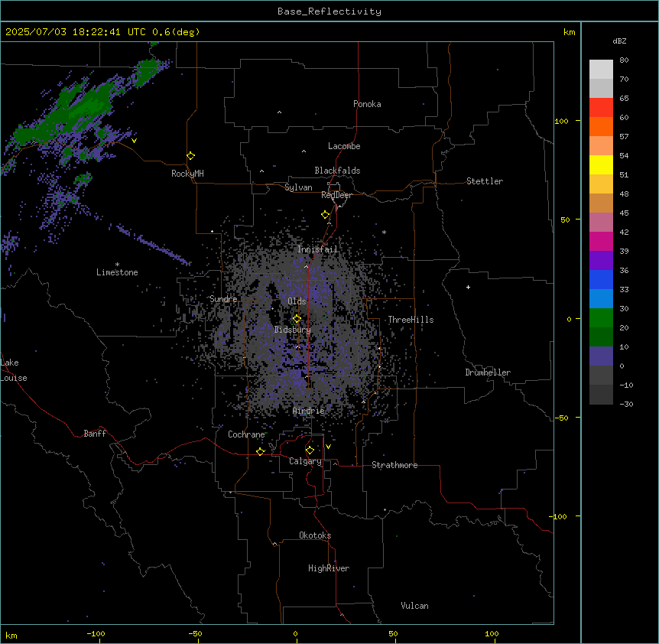
Task: Click the Base_Reflectivity title
Action: (329, 11)
